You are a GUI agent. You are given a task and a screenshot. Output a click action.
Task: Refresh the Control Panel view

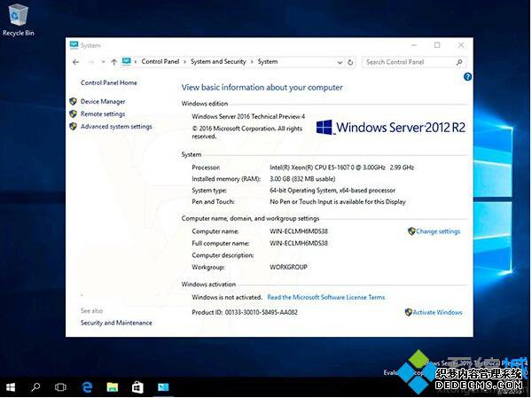(350, 62)
